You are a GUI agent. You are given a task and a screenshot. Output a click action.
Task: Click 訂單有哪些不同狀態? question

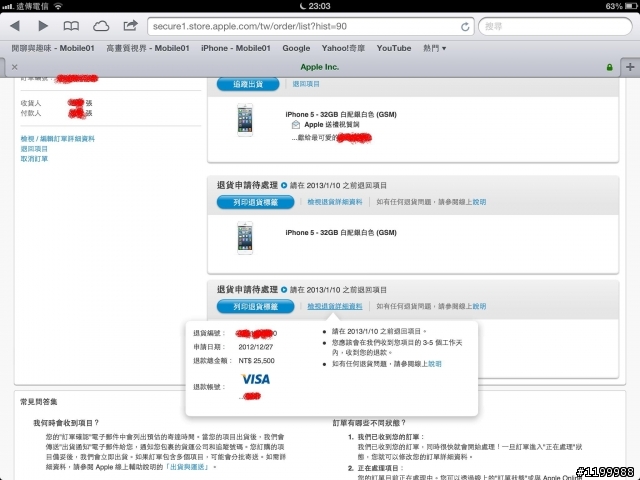pos(369,423)
